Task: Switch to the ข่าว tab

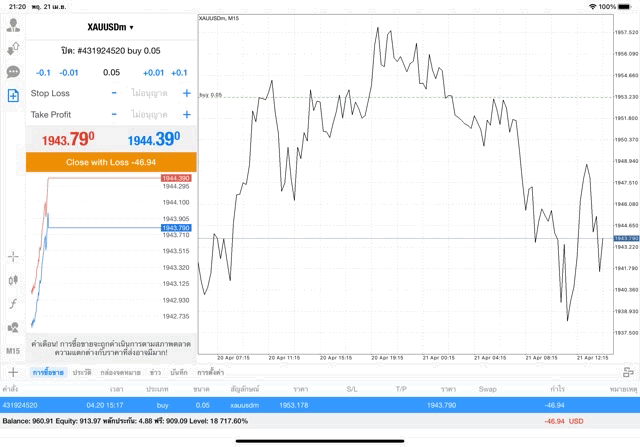Action: 155,372
